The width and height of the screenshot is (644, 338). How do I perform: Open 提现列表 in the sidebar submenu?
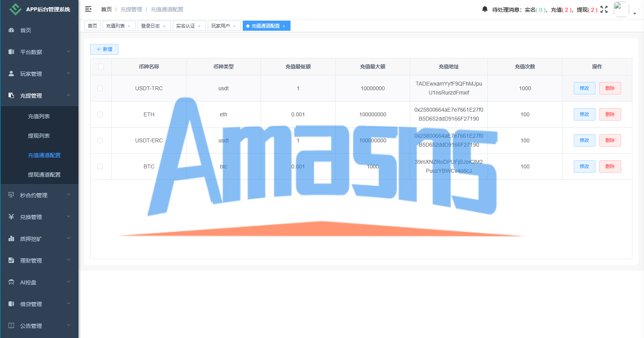tap(39, 136)
